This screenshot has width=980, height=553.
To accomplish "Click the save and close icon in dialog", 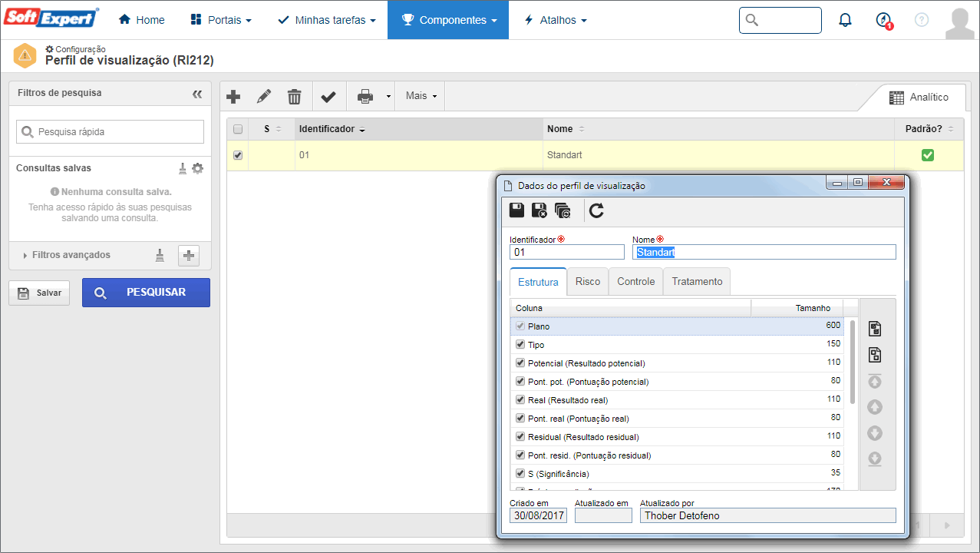I will (x=539, y=210).
